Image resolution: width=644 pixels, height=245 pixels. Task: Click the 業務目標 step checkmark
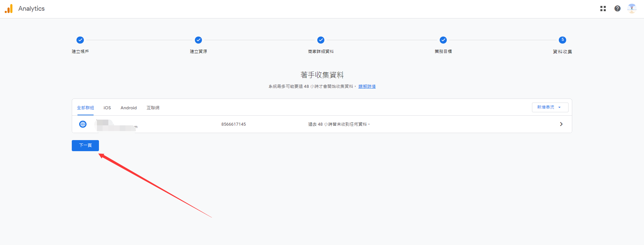(x=443, y=40)
